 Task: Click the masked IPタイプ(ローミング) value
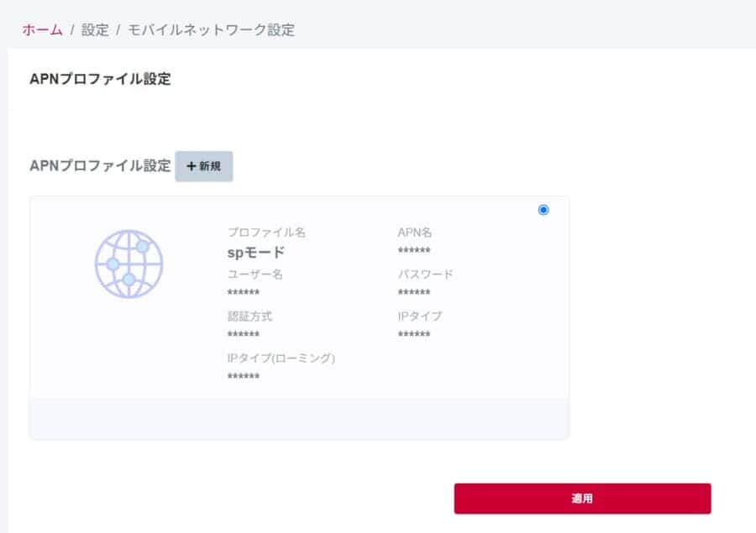click(x=244, y=376)
